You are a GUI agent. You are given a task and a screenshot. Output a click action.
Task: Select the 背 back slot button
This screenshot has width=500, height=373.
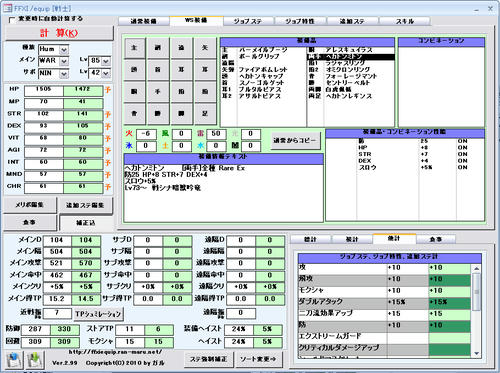pyautogui.click(x=134, y=114)
